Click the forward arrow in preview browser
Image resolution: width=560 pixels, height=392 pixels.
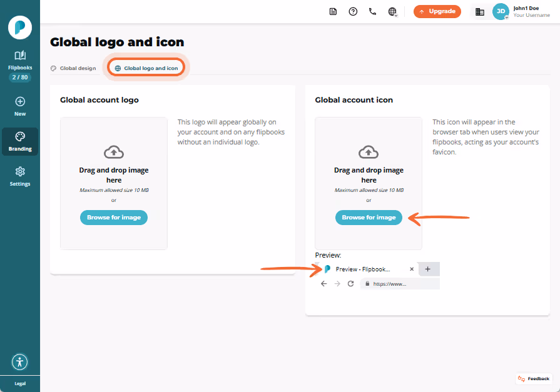(337, 284)
